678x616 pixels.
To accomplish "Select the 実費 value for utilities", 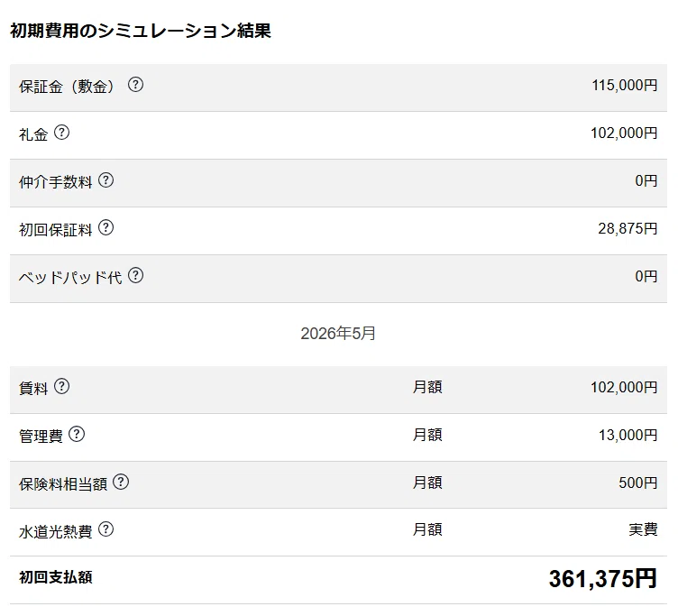I will 643,529.
